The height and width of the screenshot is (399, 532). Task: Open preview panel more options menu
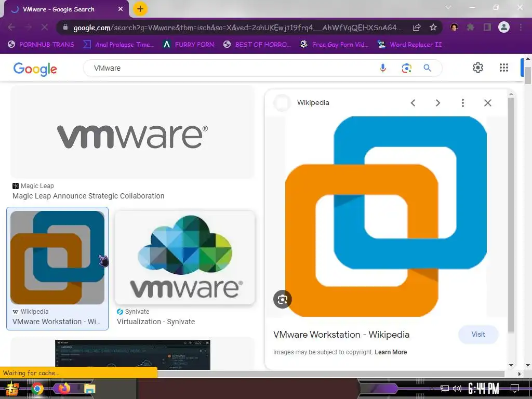[463, 103]
